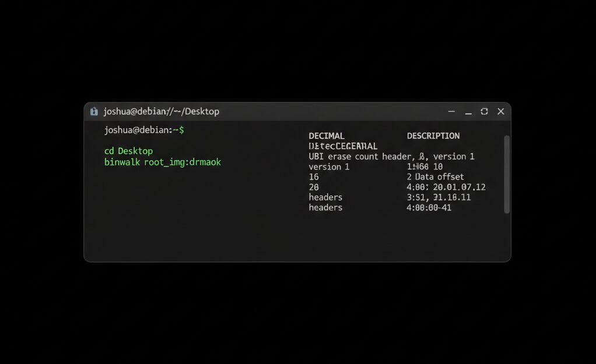Click the decimal value 20
This screenshot has height=364, width=596.
click(314, 187)
